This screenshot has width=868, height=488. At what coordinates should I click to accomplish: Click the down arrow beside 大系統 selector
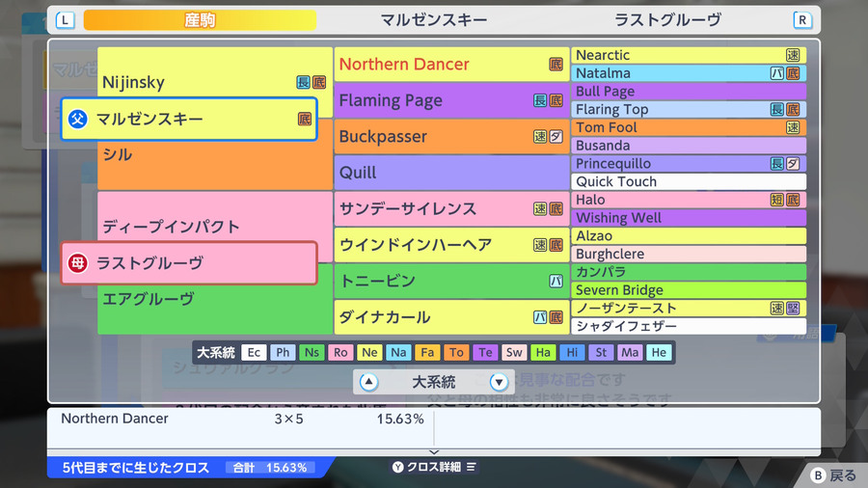(499, 382)
